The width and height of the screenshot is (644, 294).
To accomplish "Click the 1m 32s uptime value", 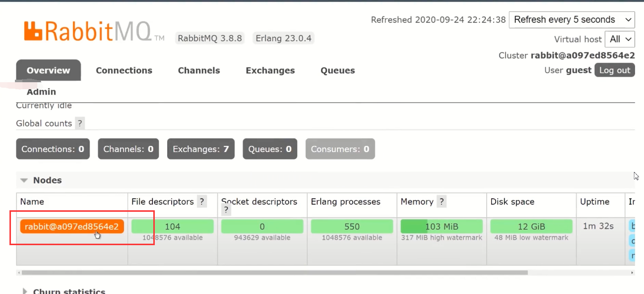I will [598, 226].
